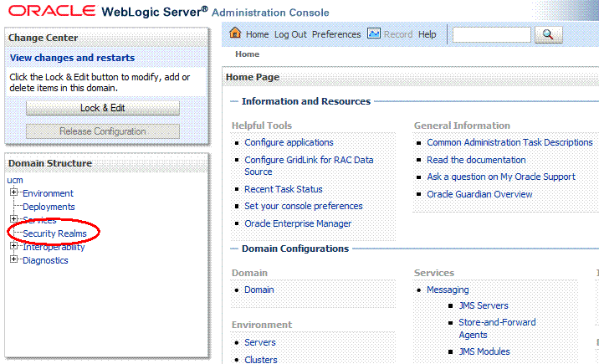Open Home in the toolbar
This screenshot has width=599, height=364.
point(257,34)
